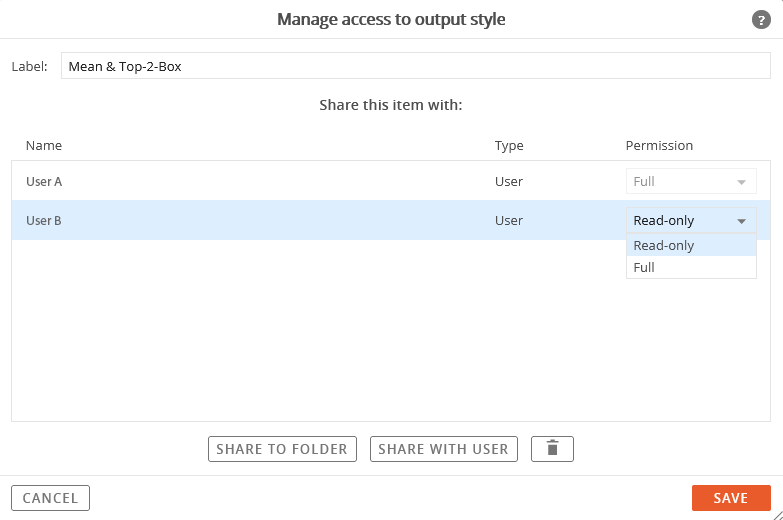783x520 pixels.
Task: Delete the selected share with trash icon
Action: click(x=552, y=449)
